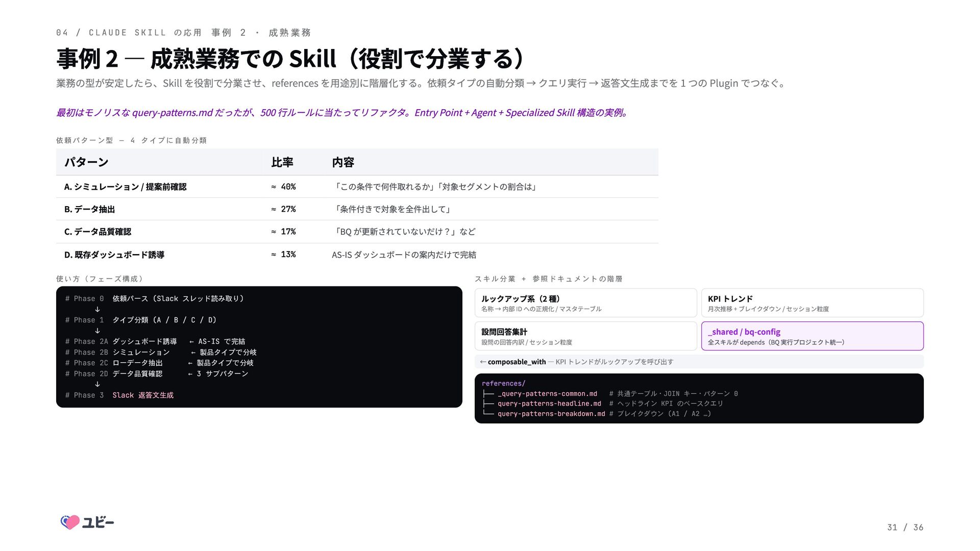Click query-patterns-breakdown.md in the tree
Image resolution: width=980 pixels, height=551 pixels.
pos(551,414)
